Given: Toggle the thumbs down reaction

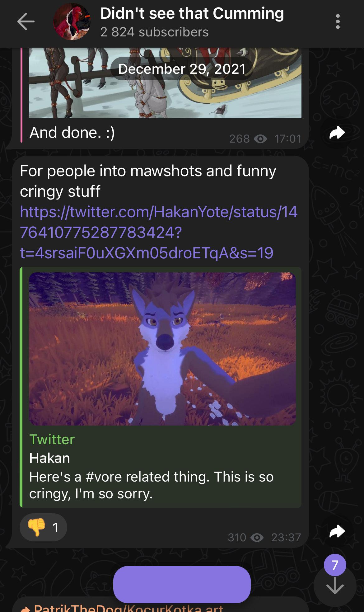Looking at the screenshot, I should [43, 527].
